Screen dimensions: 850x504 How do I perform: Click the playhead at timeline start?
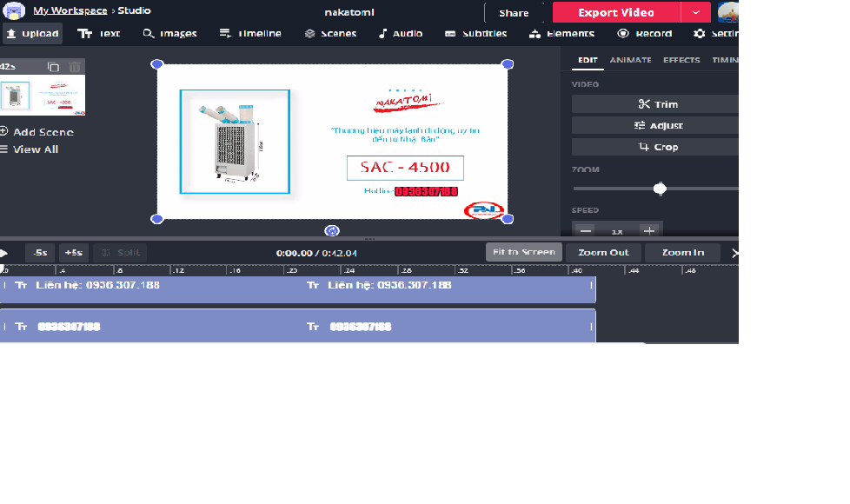2,269
